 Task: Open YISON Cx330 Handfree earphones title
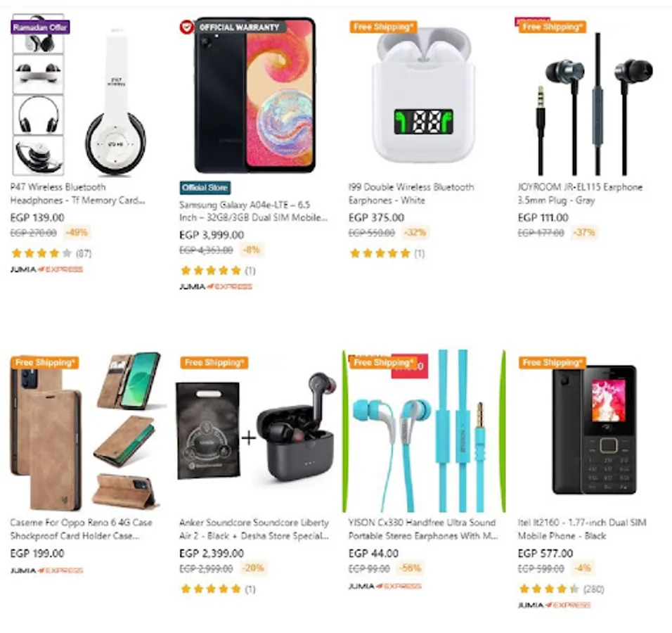[x=423, y=529]
